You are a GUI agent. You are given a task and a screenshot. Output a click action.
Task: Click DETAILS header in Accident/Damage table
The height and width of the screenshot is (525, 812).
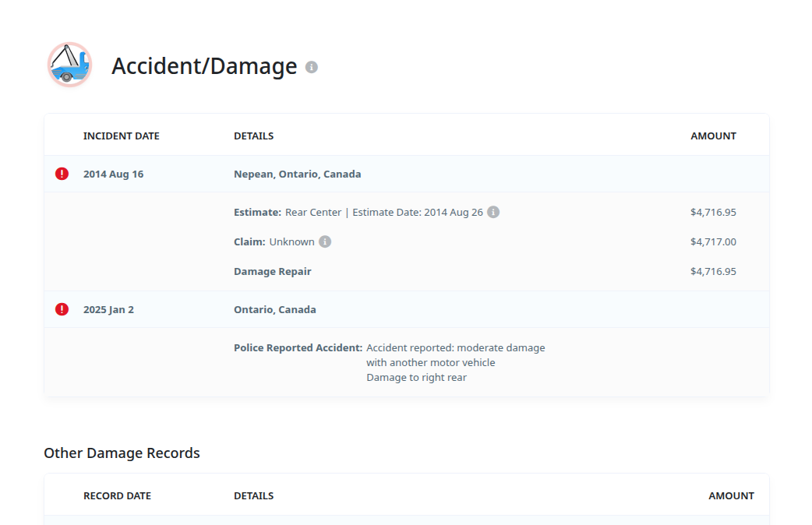click(x=253, y=136)
